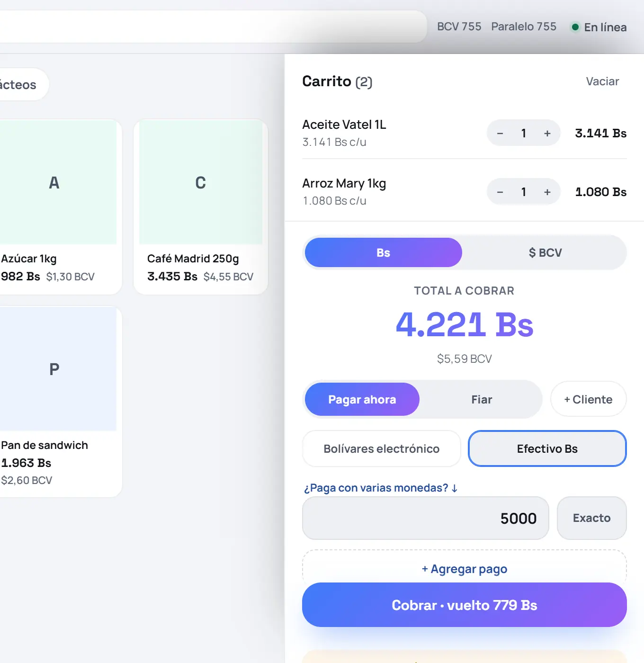Click the En línea status indicator
Image resolution: width=644 pixels, height=663 pixels.
[x=599, y=27]
